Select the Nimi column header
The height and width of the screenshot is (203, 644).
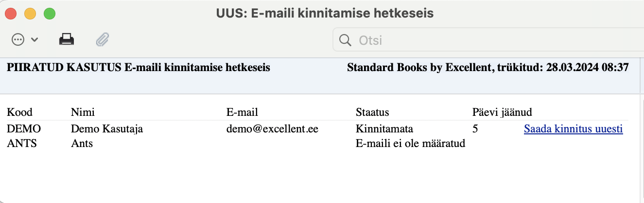coord(83,112)
